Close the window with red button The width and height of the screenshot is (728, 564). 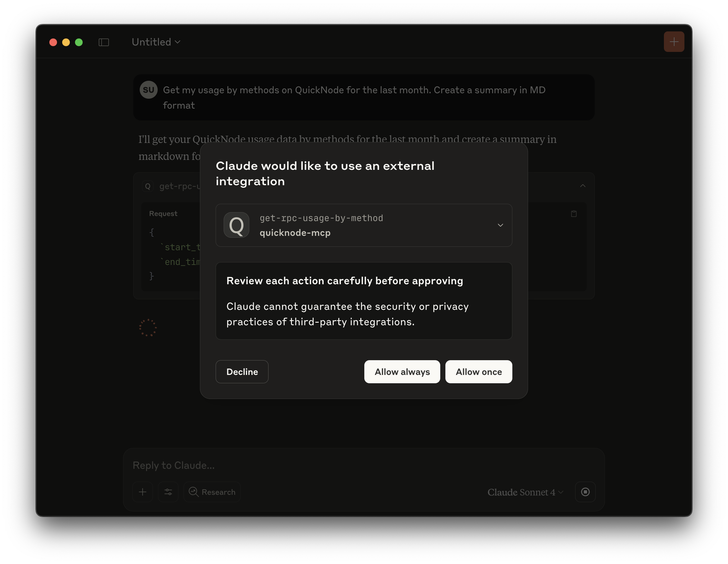coord(53,42)
